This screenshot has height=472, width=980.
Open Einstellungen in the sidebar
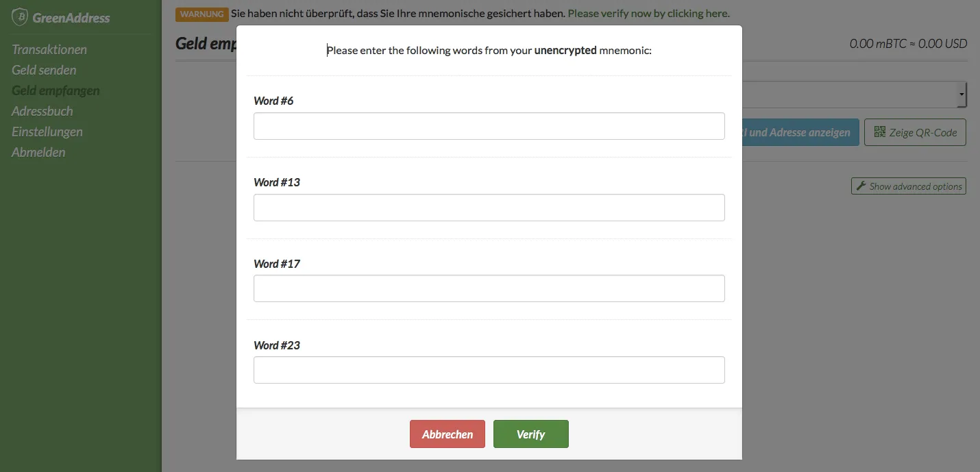pyautogui.click(x=47, y=132)
